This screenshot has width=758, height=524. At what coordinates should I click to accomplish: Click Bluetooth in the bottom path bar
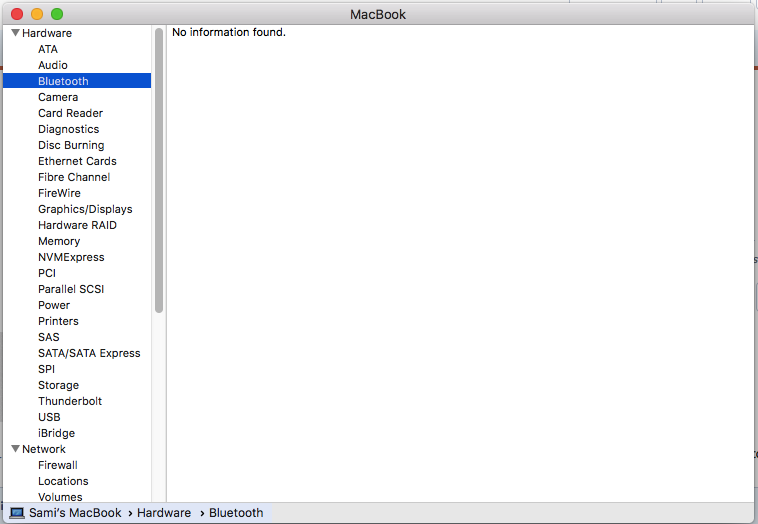click(x=236, y=513)
